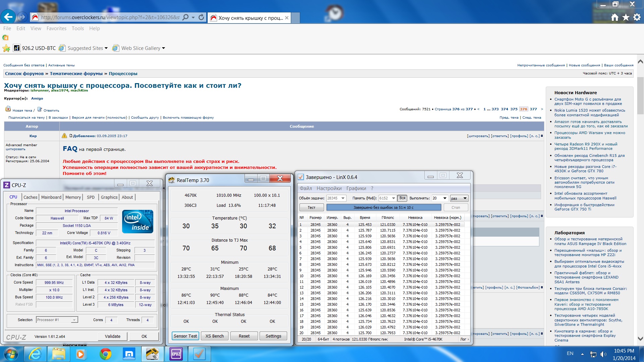Click the browser Back arrow button
Image resolution: width=644 pixels, height=362 pixels.
pos(8,17)
